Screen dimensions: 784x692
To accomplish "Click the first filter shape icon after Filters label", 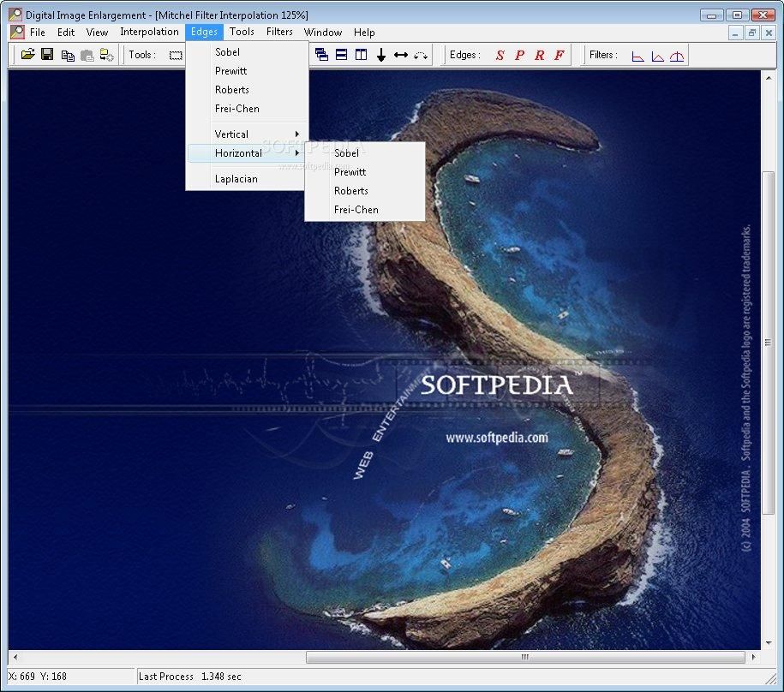I will pyautogui.click(x=637, y=55).
